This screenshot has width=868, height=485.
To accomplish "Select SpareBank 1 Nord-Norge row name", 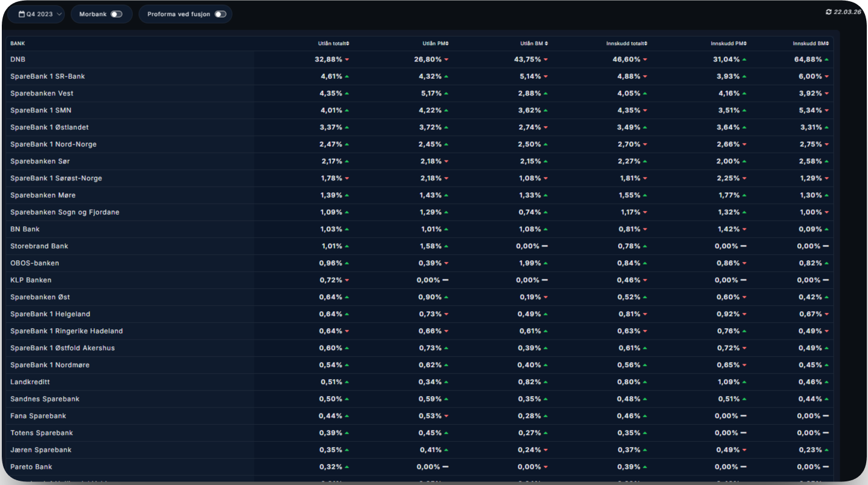I will pos(53,144).
